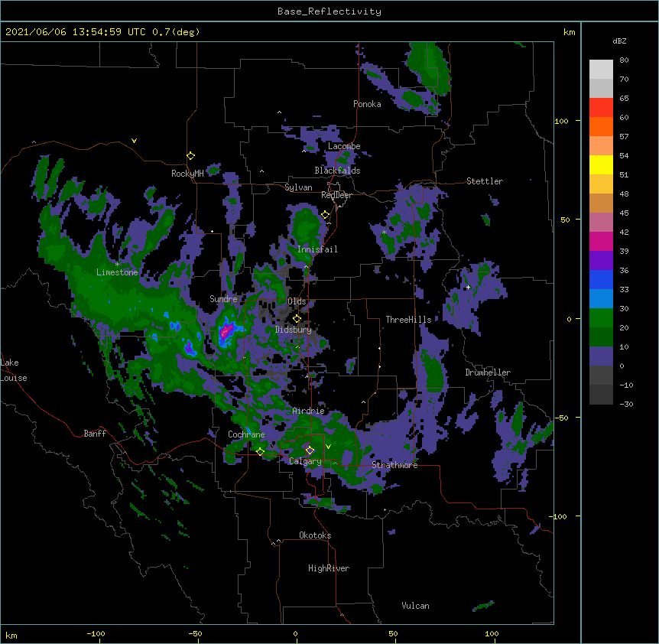Image resolution: width=659 pixels, height=644 pixels.
Task: Select the blue 33-36 dBZ legend swatch
Action: click(x=601, y=280)
